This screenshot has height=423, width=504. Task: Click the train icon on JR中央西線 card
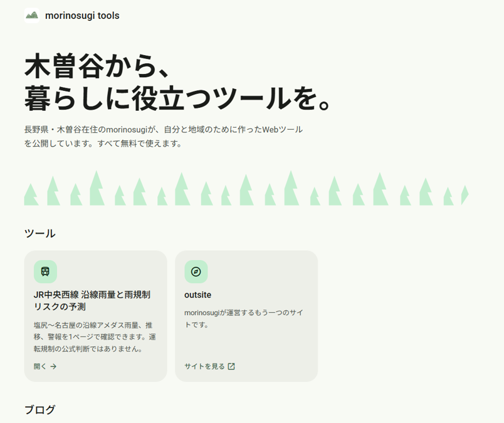pyautogui.click(x=45, y=271)
